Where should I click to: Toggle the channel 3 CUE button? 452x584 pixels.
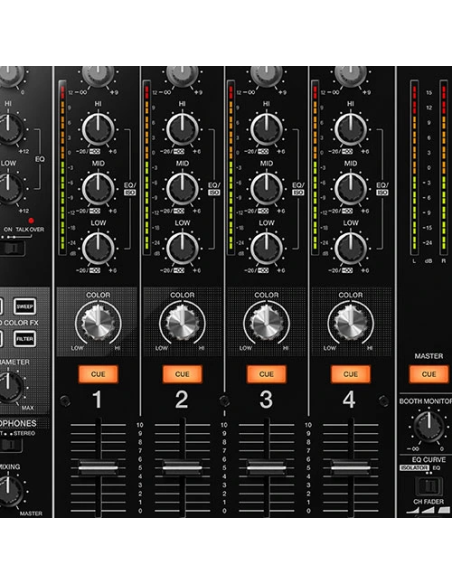click(267, 374)
